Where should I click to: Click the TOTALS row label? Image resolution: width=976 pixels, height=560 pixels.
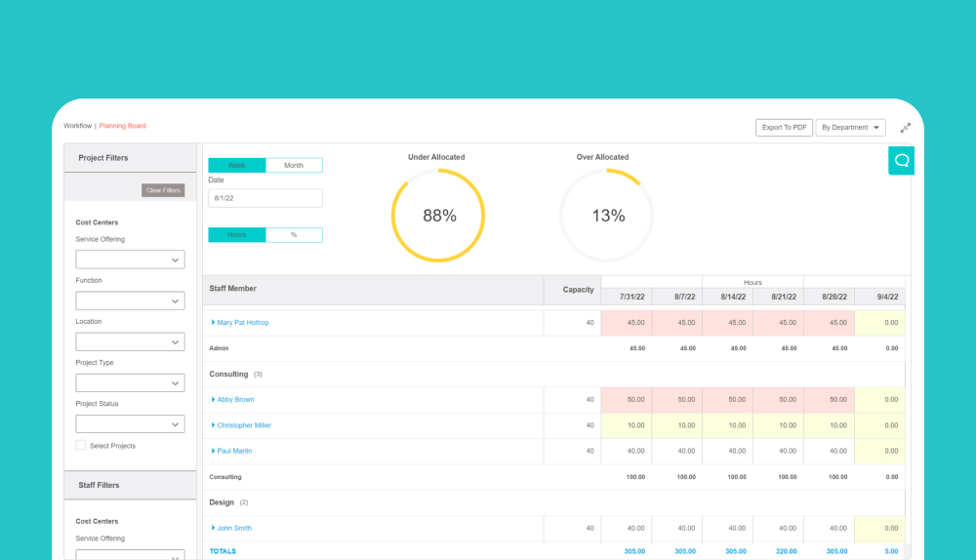tap(223, 551)
